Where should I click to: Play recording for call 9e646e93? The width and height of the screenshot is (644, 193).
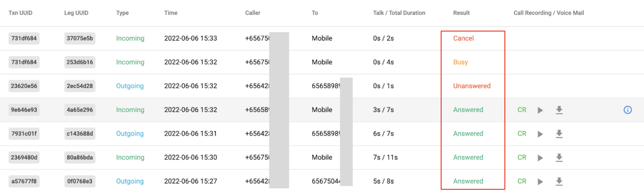click(540, 110)
